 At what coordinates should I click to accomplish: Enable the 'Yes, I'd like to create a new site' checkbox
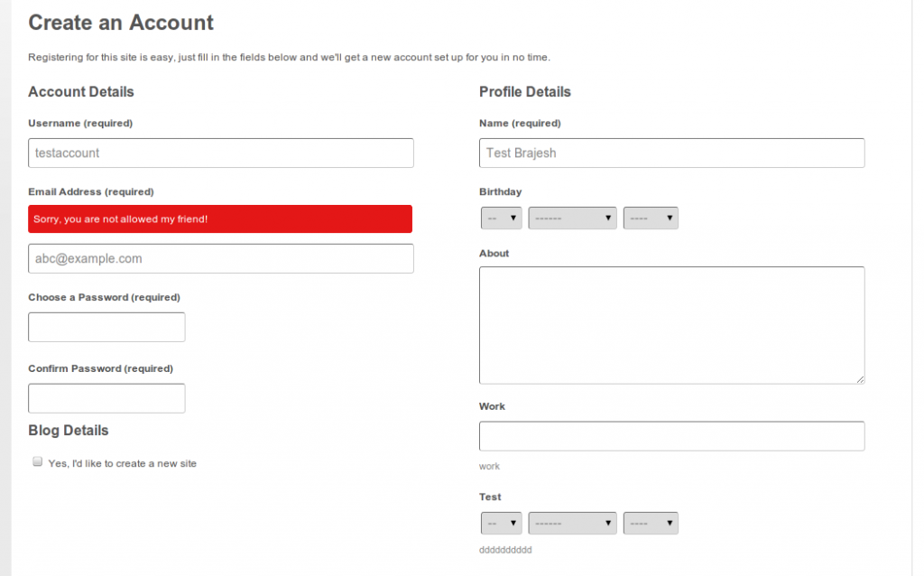coord(37,461)
